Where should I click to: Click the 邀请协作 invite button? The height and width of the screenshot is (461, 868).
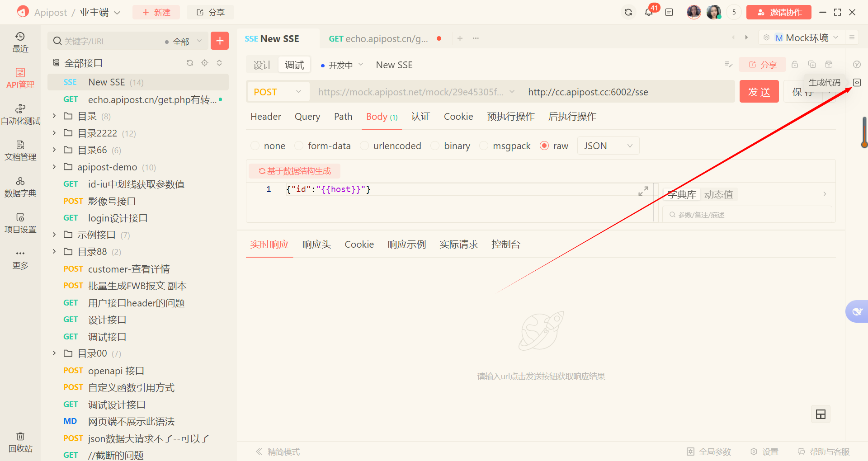point(778,12)
